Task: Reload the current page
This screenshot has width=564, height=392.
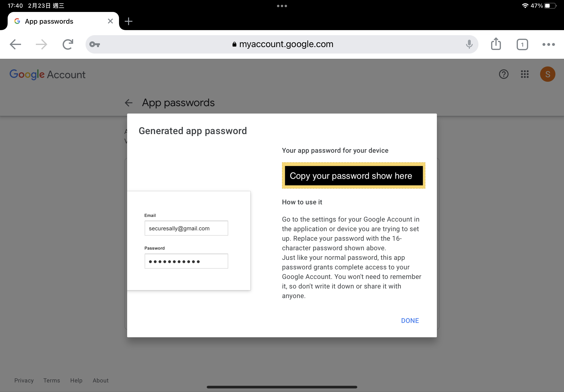Action: 68,44
